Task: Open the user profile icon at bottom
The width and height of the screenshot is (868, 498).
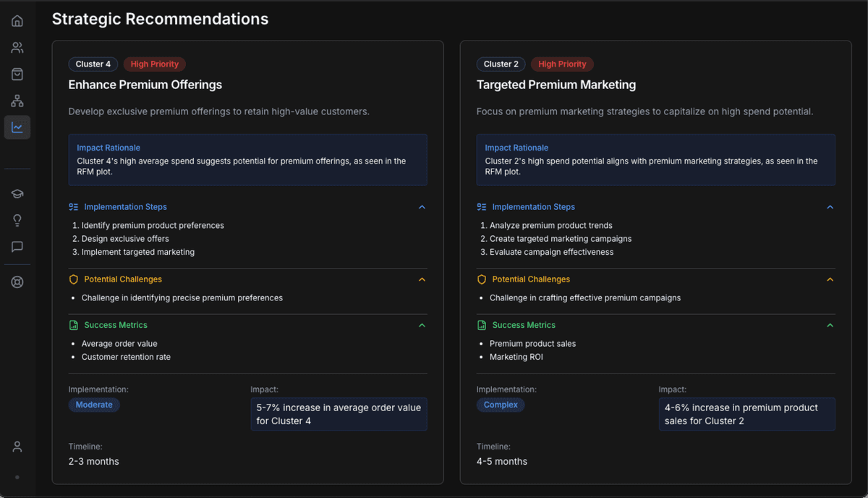Action: click(17, 447)
